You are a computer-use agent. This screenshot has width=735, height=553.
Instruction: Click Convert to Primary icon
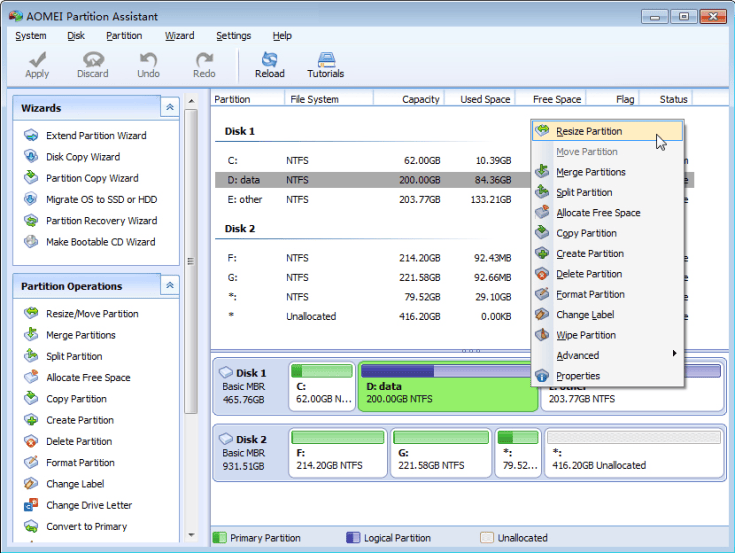point(31,526)
